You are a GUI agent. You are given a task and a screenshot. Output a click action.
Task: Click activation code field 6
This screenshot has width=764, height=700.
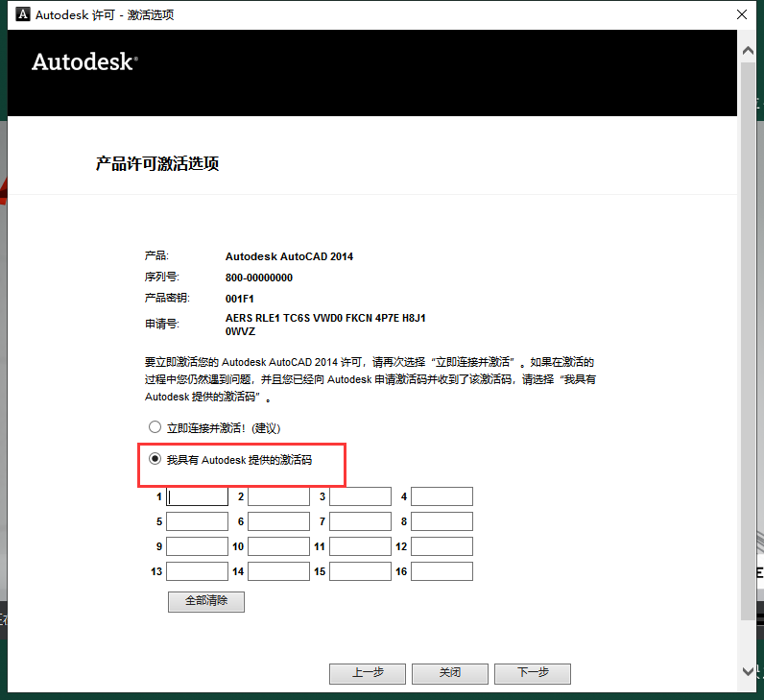pyautogui.click(x=278, y=521)
